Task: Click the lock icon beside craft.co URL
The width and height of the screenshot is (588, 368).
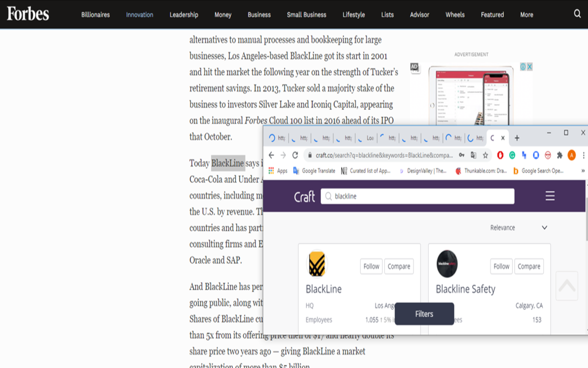Action: 310,155
